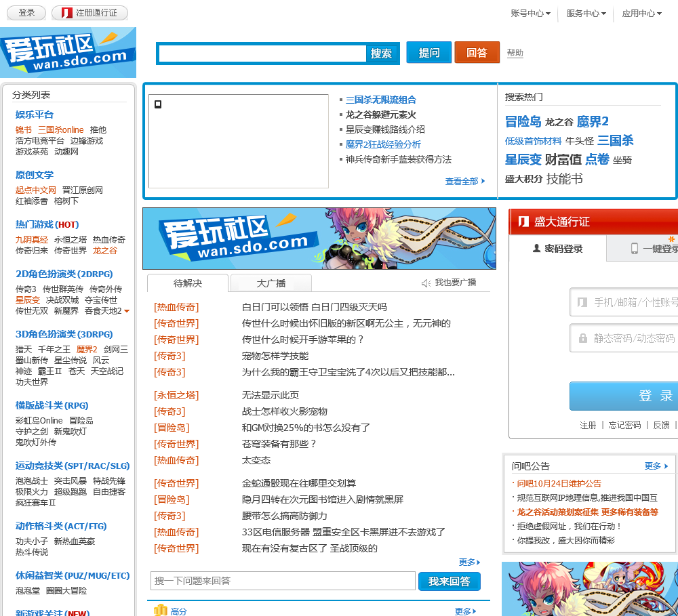Switch to the 大广播 tab
The image size is (678, 616).
(x=271, y=283)
